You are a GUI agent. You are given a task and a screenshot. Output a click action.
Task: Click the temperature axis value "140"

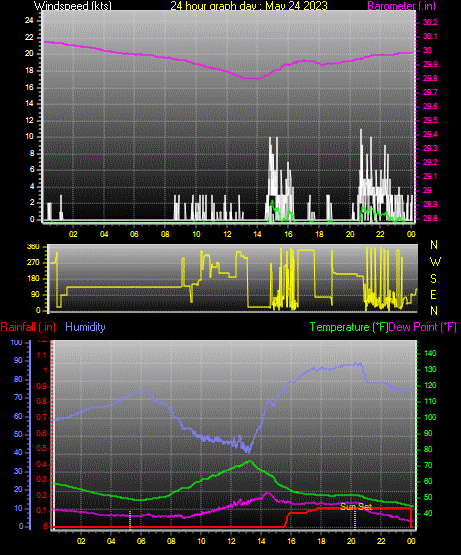(x=430, y=353)
